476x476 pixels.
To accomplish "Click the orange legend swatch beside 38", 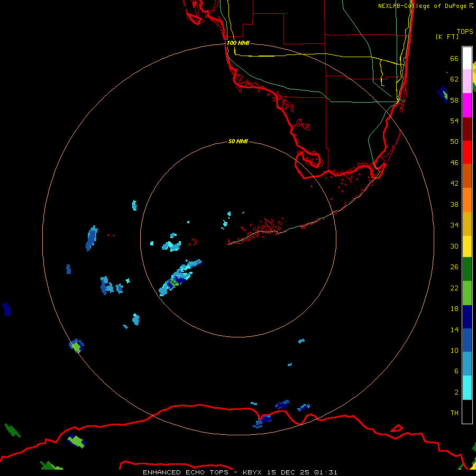I will [467, 200].
